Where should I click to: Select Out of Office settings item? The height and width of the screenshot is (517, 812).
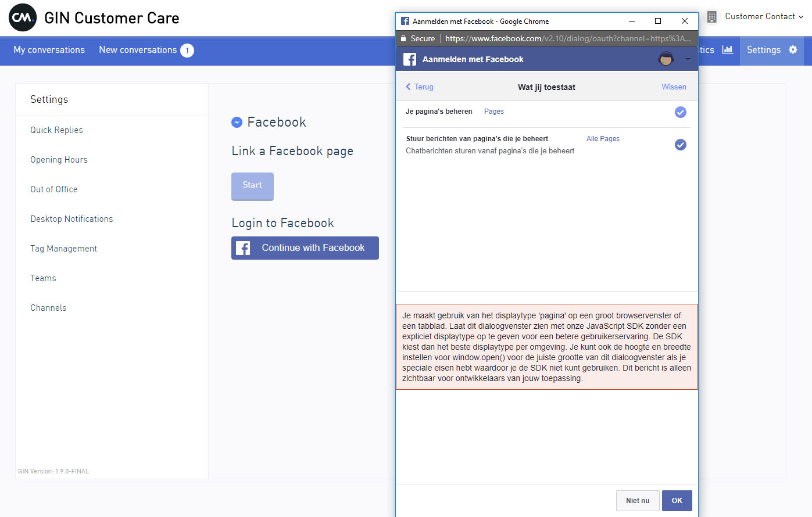click(53, 189)
